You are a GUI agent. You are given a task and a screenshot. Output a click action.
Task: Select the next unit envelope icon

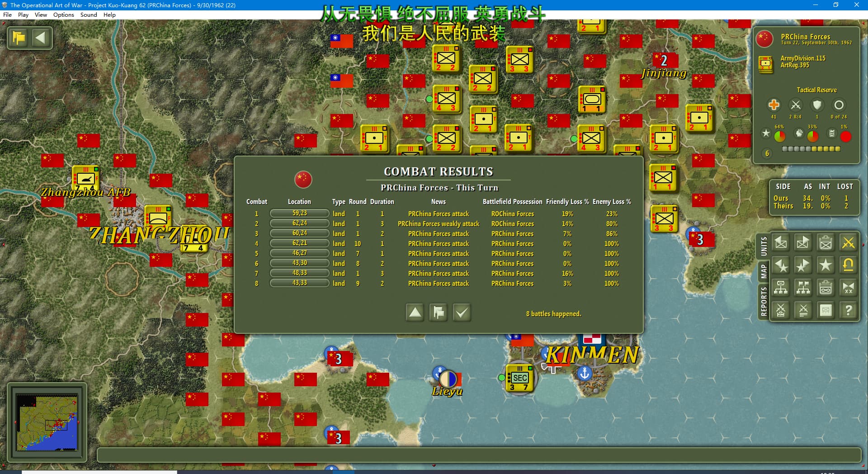pos(803,243)
